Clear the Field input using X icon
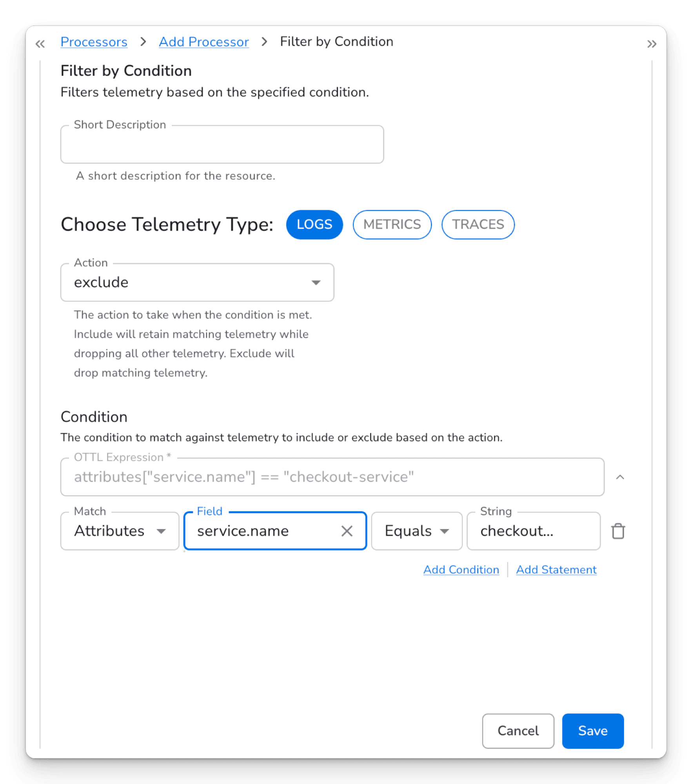The width and height of the screenshot is (692, 784). (x=347, y=531)
